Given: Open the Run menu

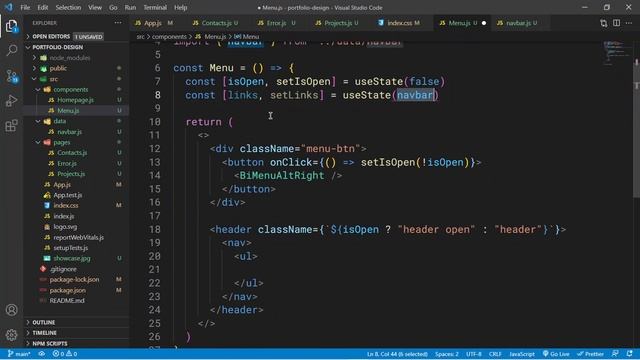Looking at the screenshot, I should (130, 7).
